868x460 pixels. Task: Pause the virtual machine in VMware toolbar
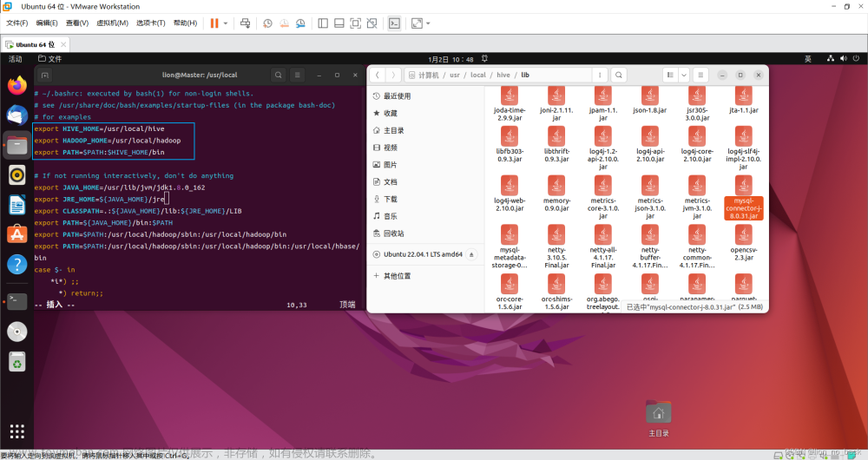[214, 23]
